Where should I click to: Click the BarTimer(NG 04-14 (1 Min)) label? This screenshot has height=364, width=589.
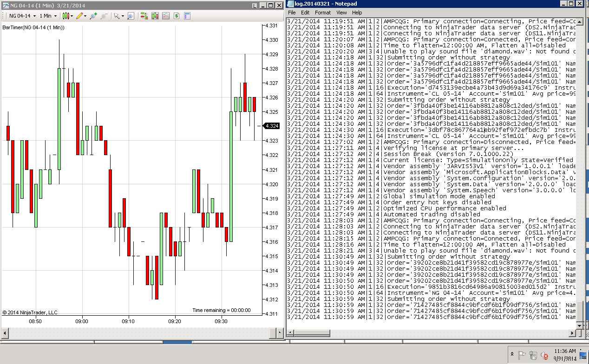[33, 27]
